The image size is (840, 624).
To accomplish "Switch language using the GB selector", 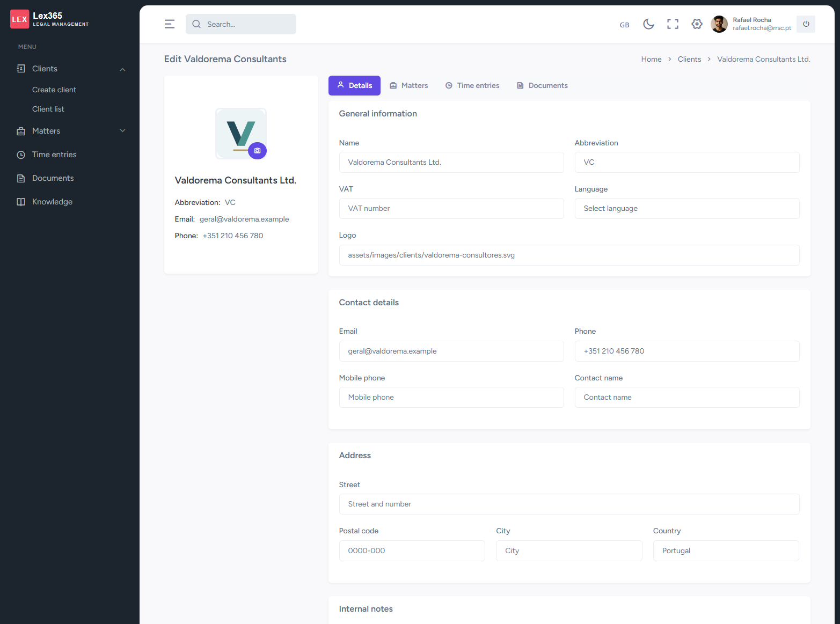I will (624, 25).
